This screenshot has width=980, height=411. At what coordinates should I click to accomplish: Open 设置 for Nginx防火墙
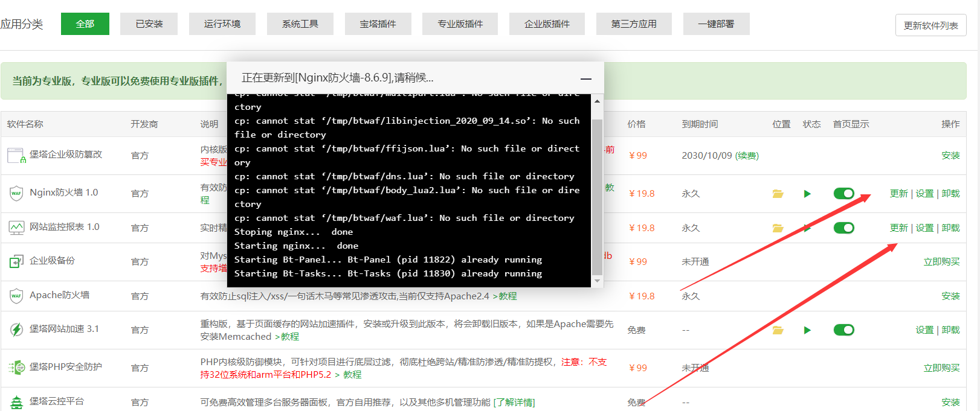[x=924, y=194]
